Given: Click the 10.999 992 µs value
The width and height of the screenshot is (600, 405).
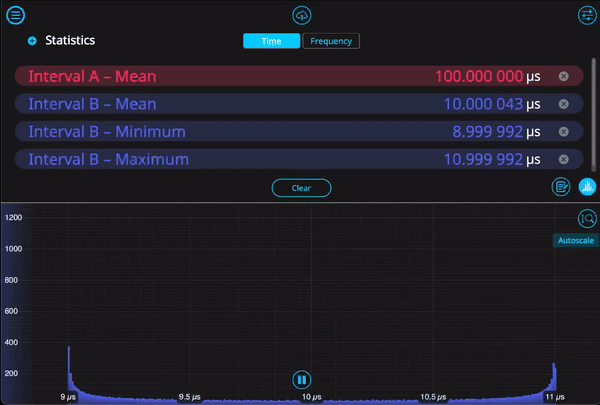Looking at the screenshot, I should coord(492,159).
